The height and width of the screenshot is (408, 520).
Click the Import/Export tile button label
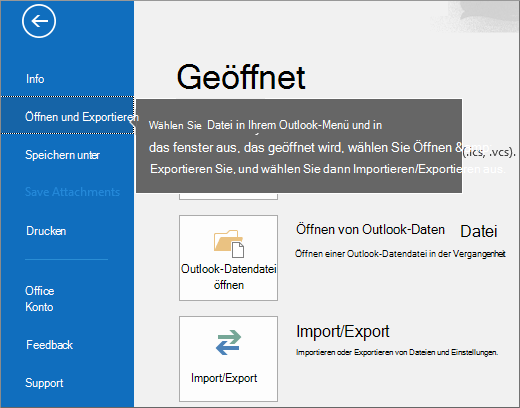(x=224, y=378)
